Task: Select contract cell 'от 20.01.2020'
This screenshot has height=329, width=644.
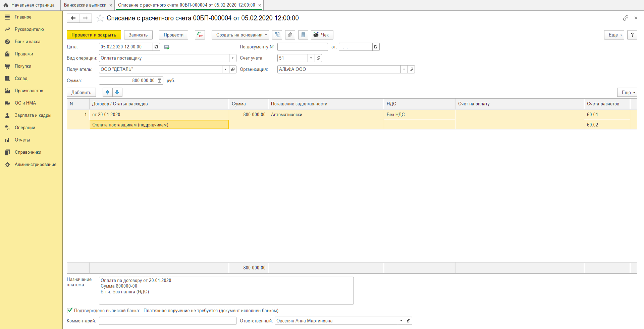Action: coord(159,115)
